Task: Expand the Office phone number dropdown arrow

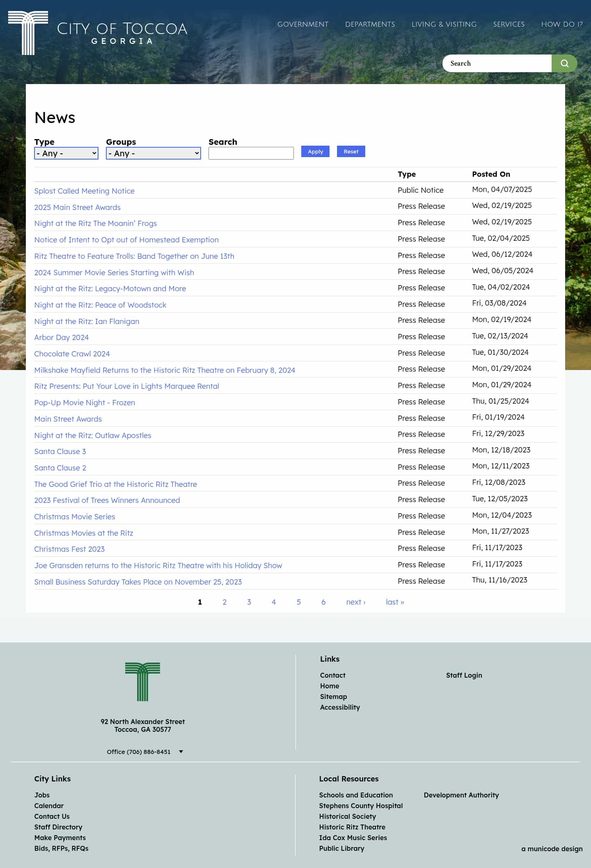Action: click(181, 752)
